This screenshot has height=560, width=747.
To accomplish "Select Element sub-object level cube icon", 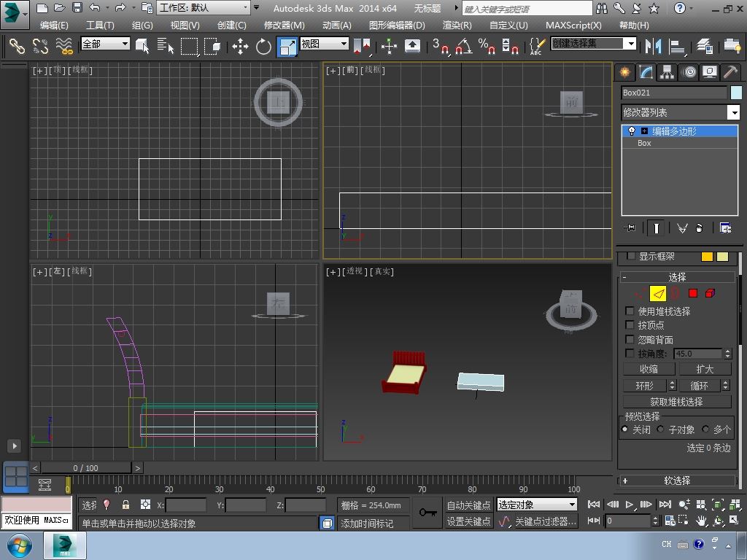I will pos(711,293).
